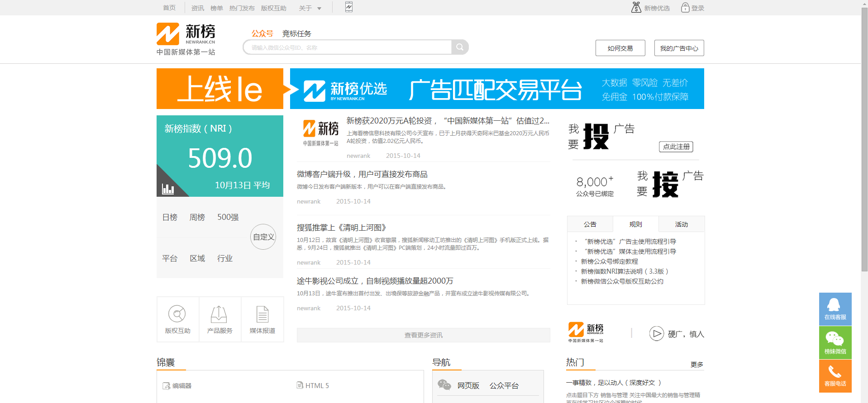Screen dimensions: 868x403
Task: Open article 途牛影视公司成立
Action: 375,281
